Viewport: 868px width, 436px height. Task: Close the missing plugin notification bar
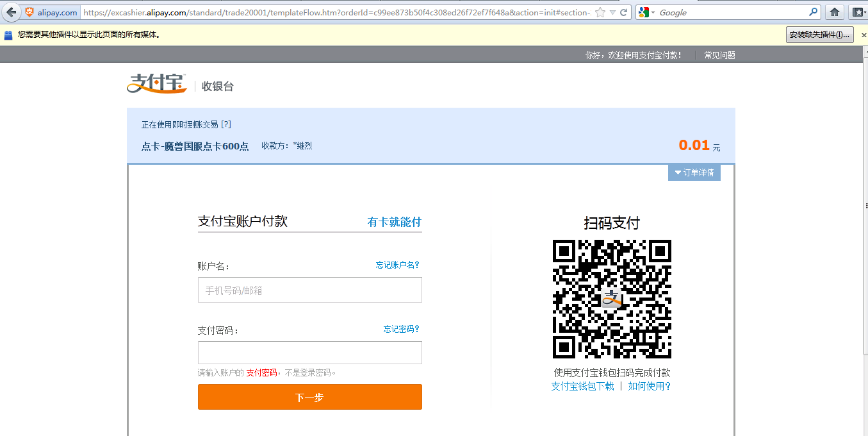pyautogui.click(x=864, y=35)
